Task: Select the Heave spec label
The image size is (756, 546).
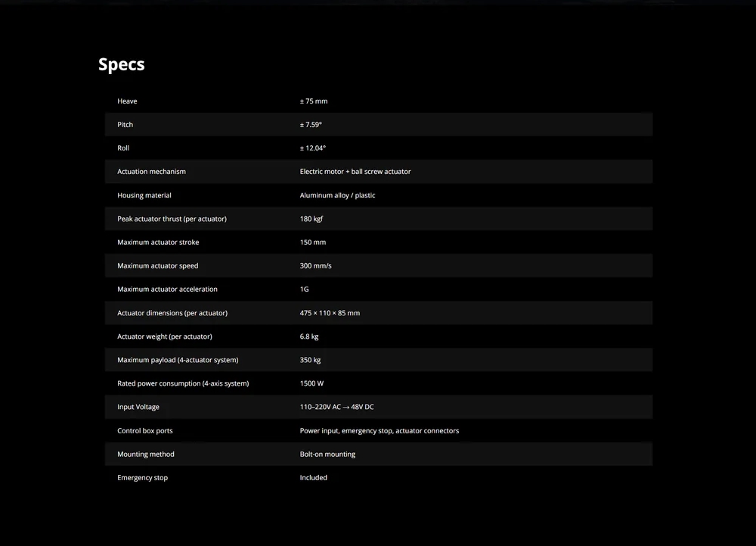Action: [x=127, y=101]
